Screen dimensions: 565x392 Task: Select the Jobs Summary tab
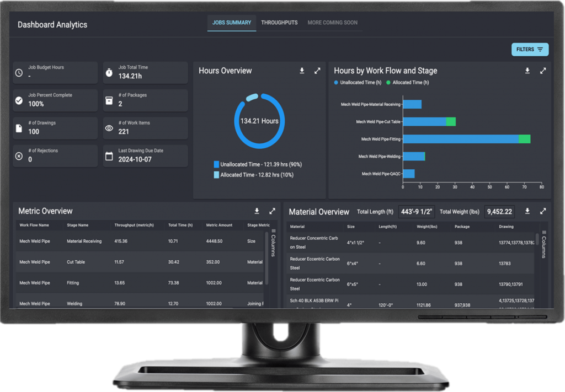point(231,23)
